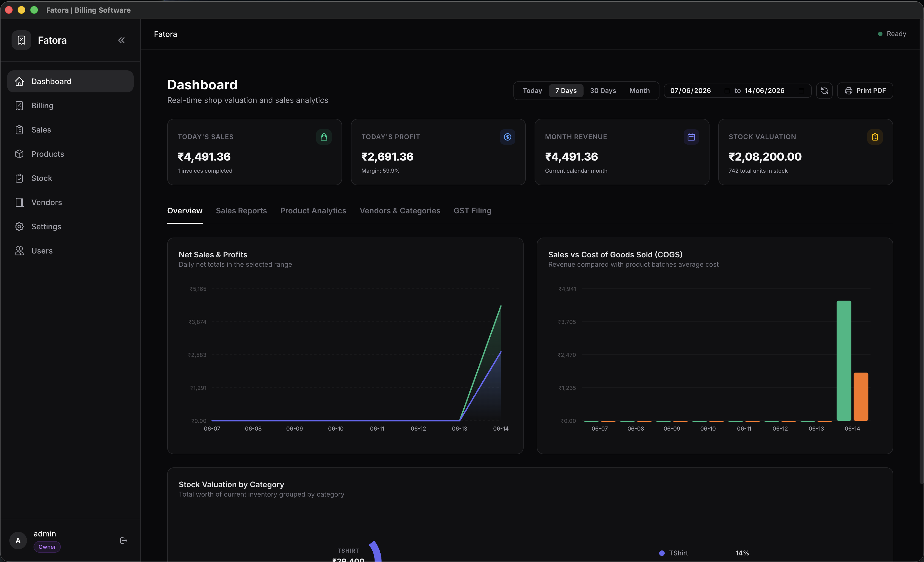Collapse the sidebar with double-chevron icon
The image size is (924, 562).
coord(121,40)
